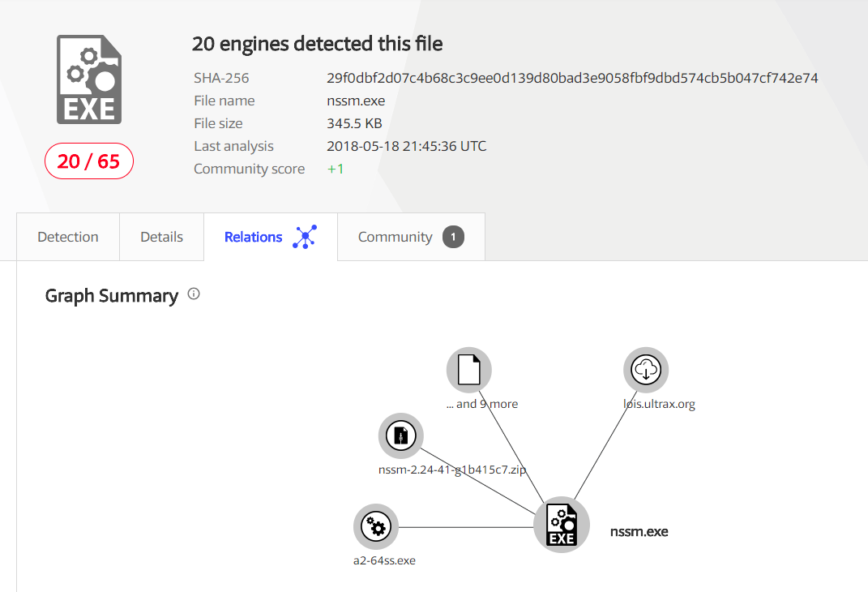Click the SHA-256 hash value

pyautogui.click(x=572, y=78)
